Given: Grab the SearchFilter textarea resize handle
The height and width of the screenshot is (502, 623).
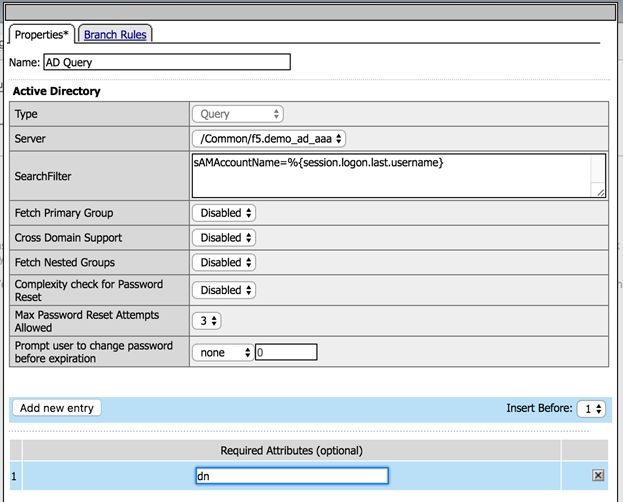Looking at the screenshot, I should pos(599,191).
